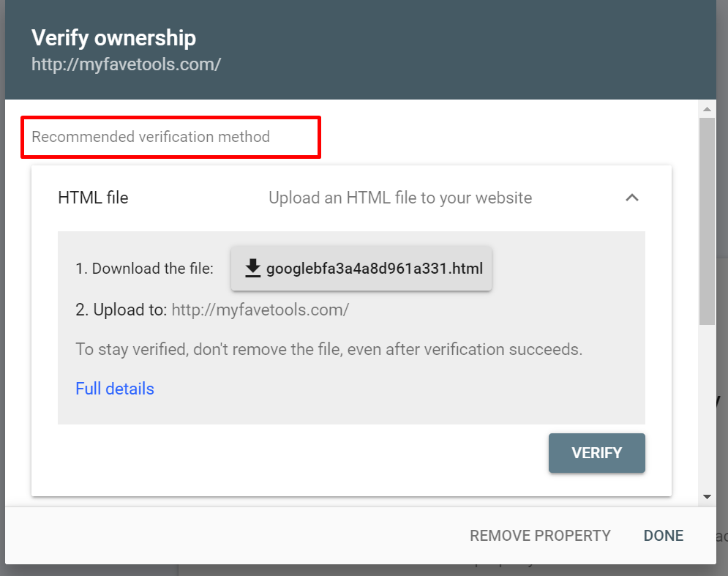Click the Recommended verification method label
Image resolution: width=728 pixels, height=576 pixels.
click(x=151, y=137)
